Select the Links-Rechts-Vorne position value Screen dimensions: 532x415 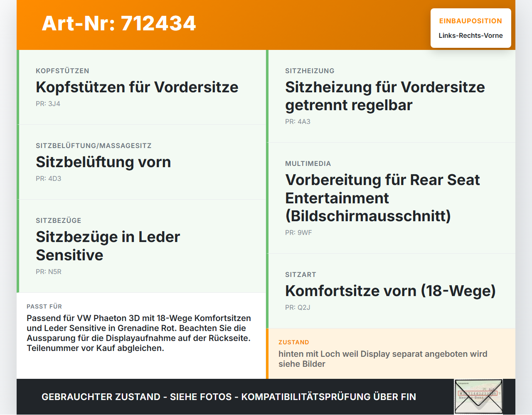470,35
